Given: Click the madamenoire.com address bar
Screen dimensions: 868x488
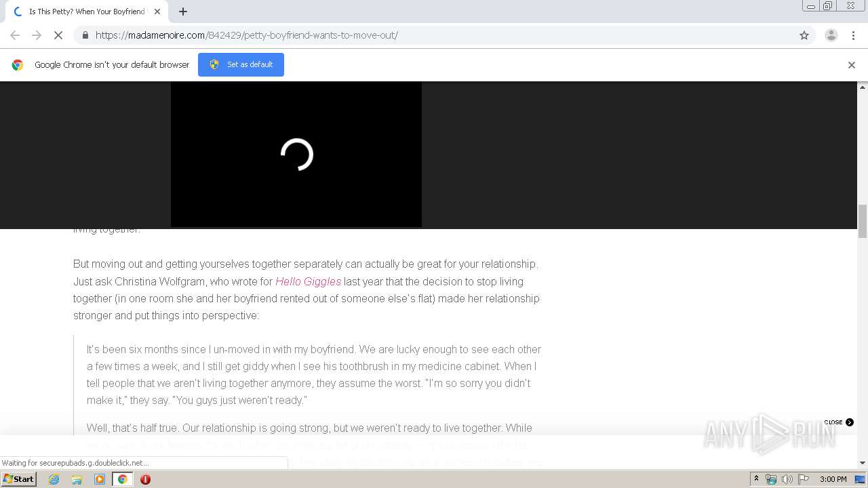Looking at the screenshot, I should tap(434, 35).
